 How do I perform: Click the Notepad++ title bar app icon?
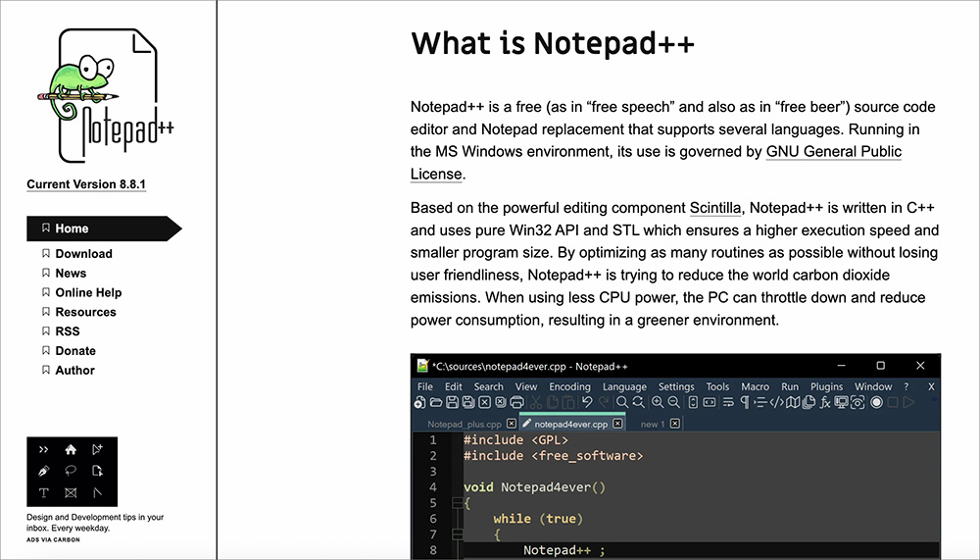pyautogui.click(x=423, y=366)
